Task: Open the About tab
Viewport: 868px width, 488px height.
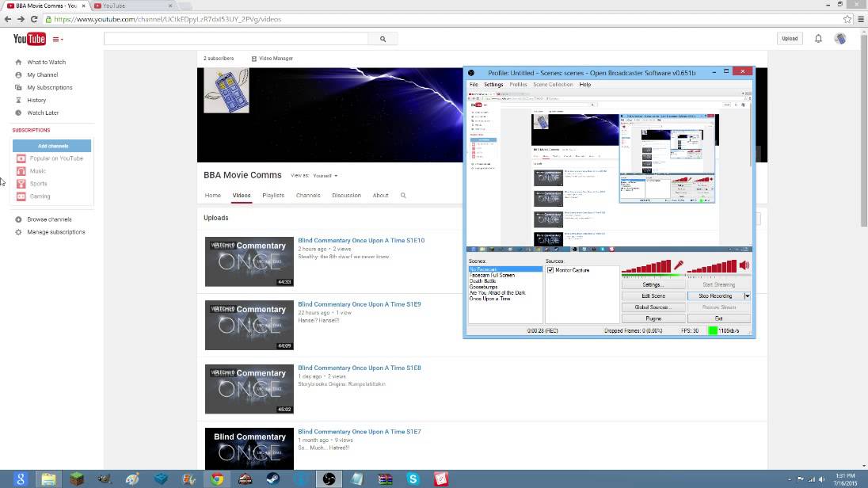Action: (x=380, y=196)
